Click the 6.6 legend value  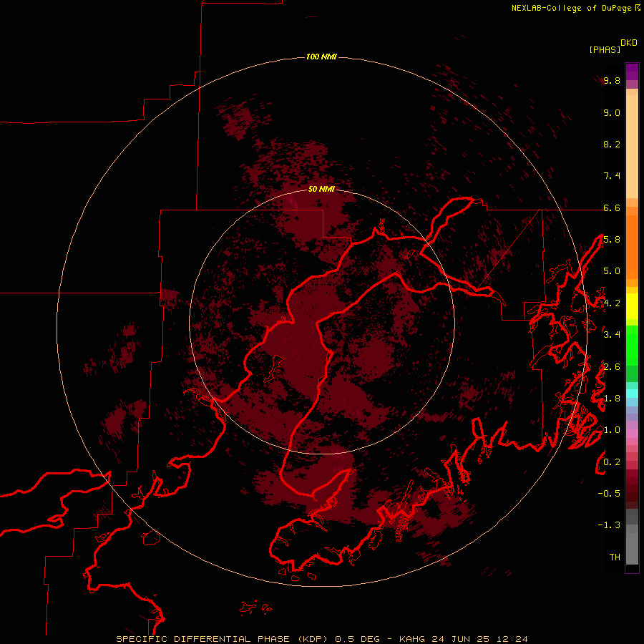pos(612,208)
